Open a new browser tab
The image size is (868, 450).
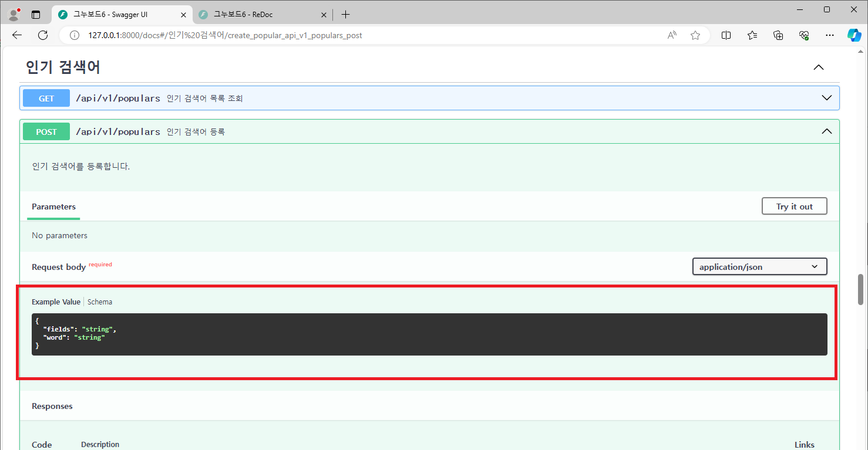pyautogui.click(x=345, y=15)
